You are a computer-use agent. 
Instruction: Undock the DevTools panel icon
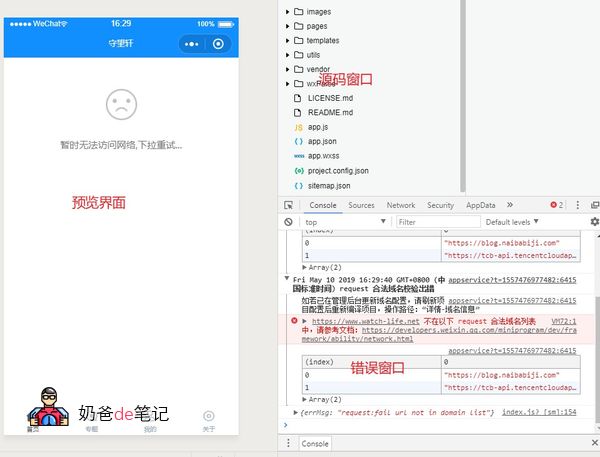coord(595,205)
